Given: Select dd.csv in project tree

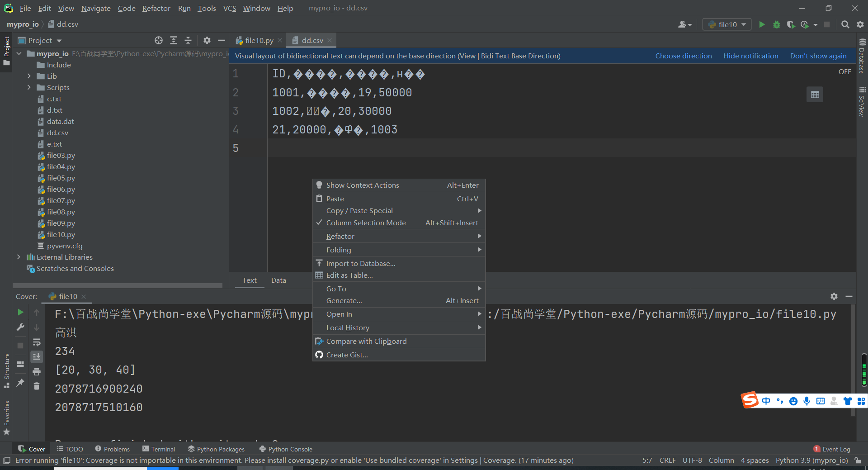Looking at the screenshot, I should [x=57, y=133].
